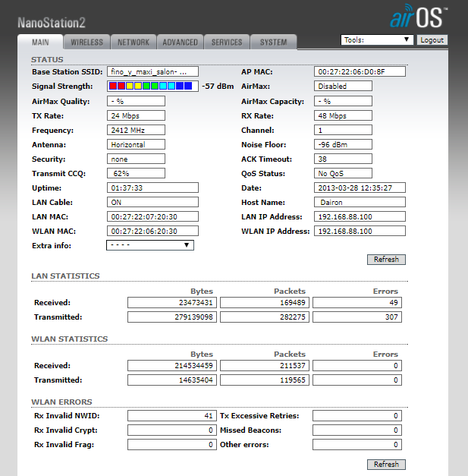Screen dimensions: 468x476
Task: Click the Date value field
Action: click(360, 188)
